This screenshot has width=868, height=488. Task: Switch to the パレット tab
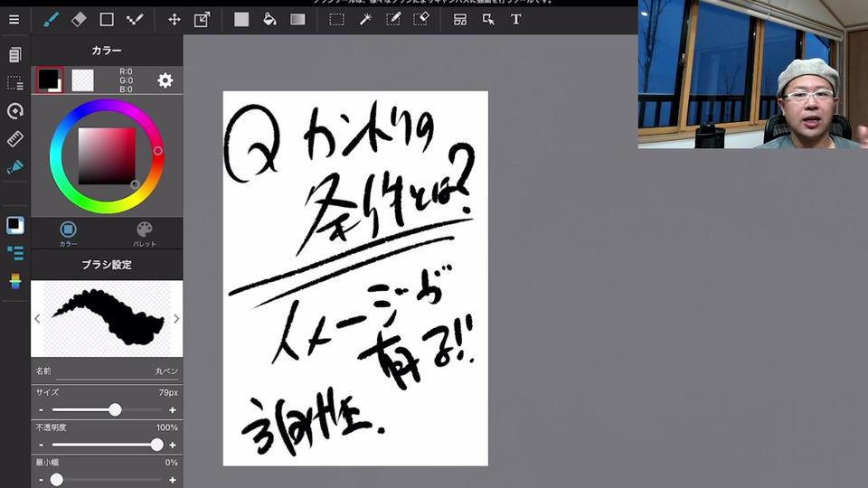[x=144, y=233]
